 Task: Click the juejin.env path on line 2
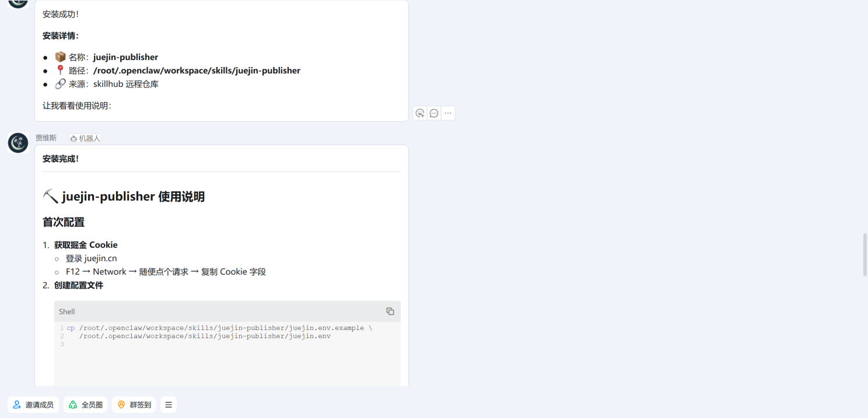[x=205, y=336]
